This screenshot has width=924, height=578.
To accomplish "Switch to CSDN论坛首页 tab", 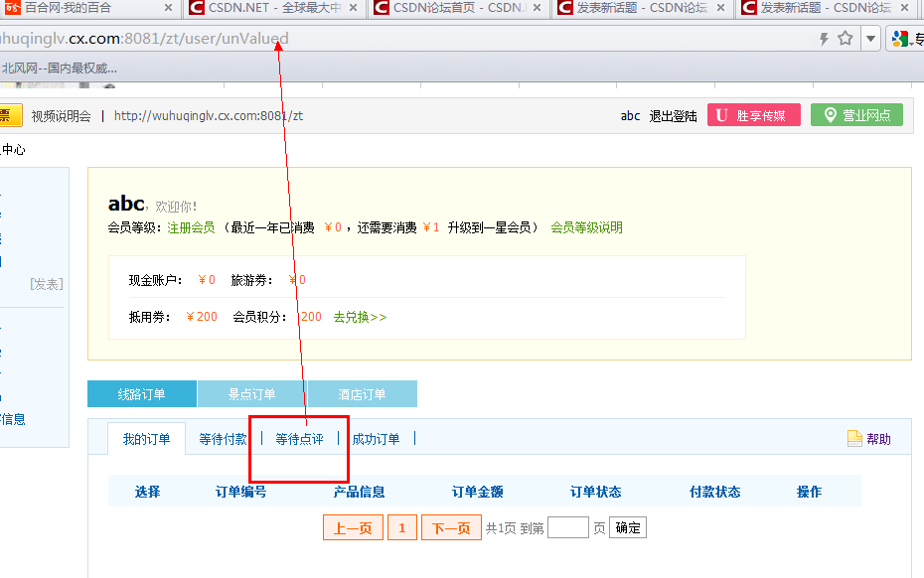I will pyautogui.click(x=458, y=8).
